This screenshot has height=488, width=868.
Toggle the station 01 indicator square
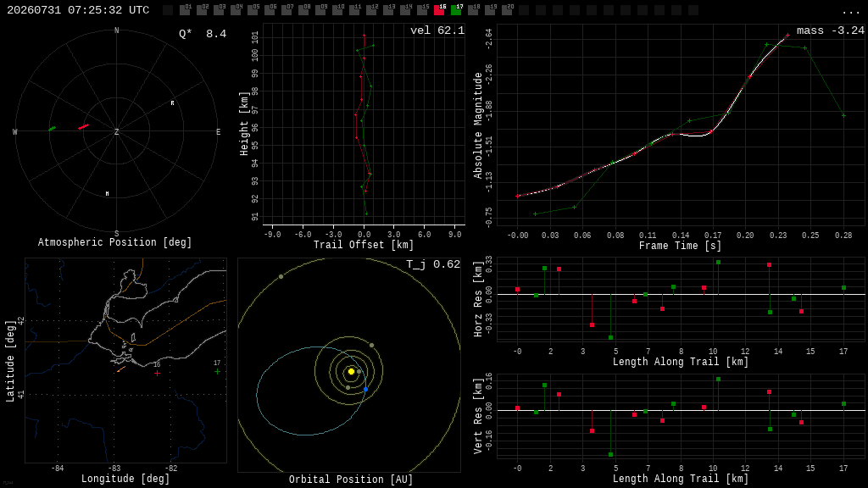tap(185, 10)
